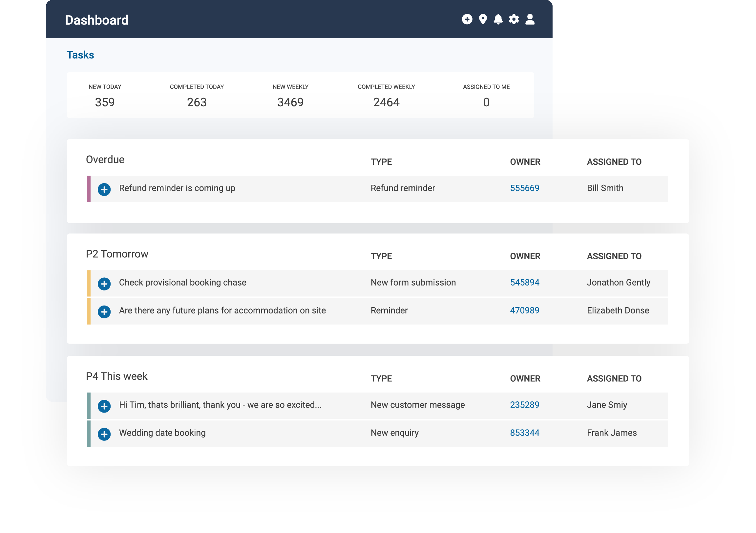Expand the 'Refund reminder is coming up' task
Viewport: 756px width, 533px height.
pos(104,189)
